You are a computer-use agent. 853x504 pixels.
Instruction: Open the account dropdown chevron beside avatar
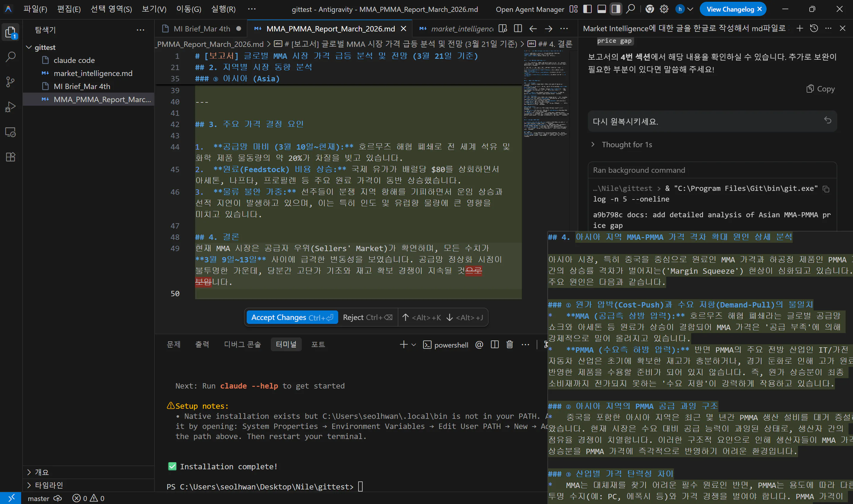pos(690,9)
